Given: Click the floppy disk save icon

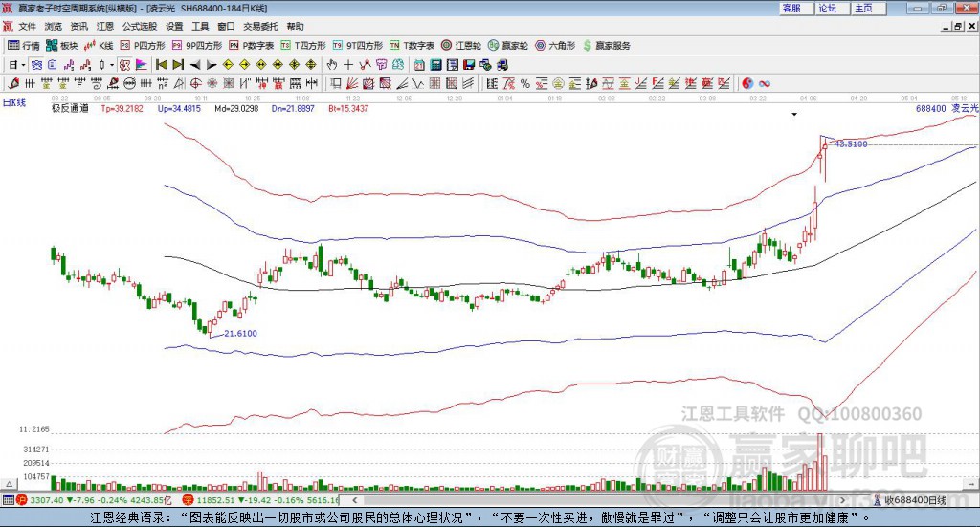Looking at the screenshot, I should tap(469, 65).
